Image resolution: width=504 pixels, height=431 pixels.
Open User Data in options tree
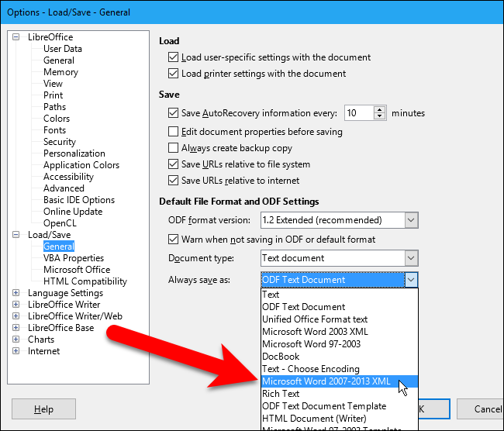(63, 49)
